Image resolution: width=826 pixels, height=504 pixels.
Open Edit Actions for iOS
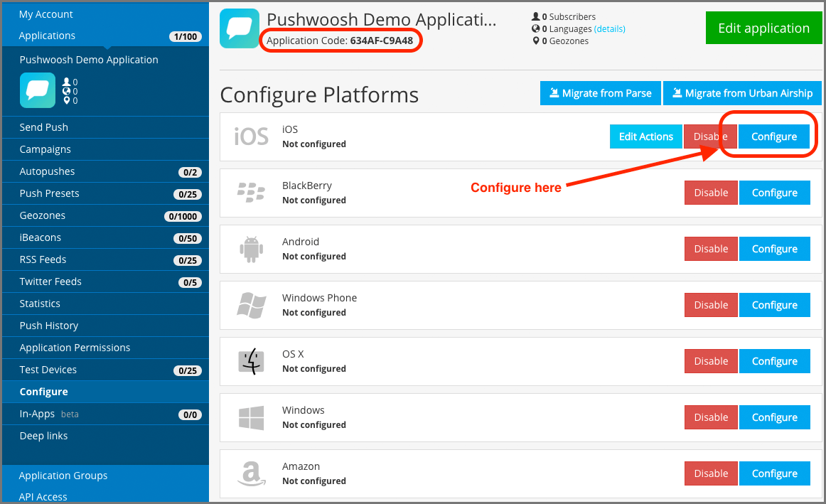click(646, 136)
